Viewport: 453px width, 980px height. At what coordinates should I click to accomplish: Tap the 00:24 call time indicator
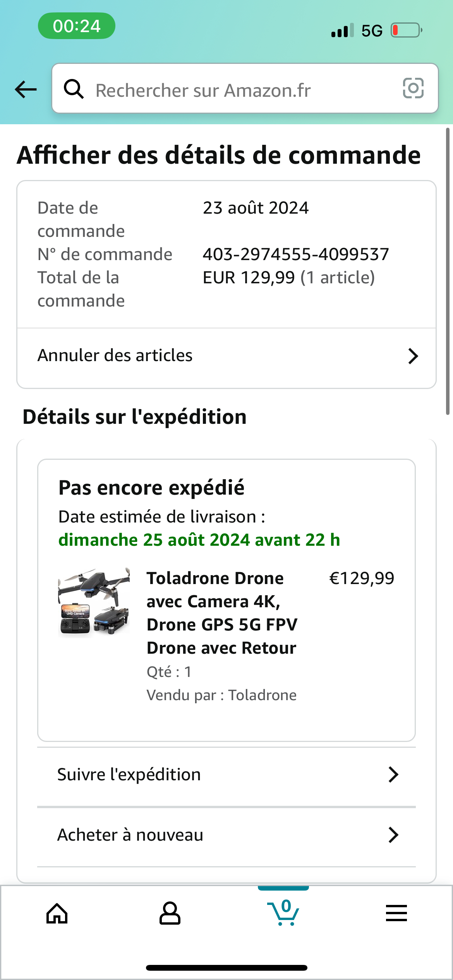pyautogui.click(x=77, y=26)
